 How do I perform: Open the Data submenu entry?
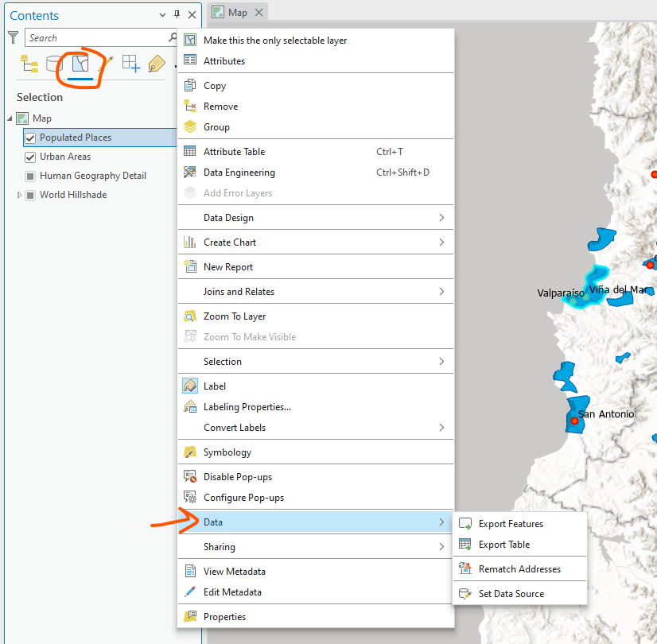tap(316, 522)
